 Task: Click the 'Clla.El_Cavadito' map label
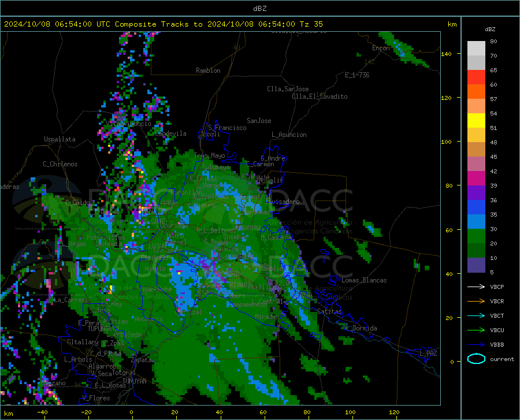[320, 97]
